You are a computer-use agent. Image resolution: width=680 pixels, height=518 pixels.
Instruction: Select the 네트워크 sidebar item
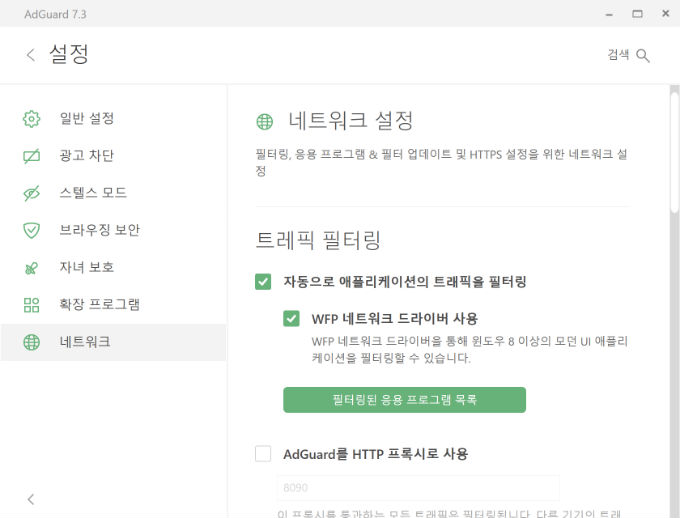[113, 342]
